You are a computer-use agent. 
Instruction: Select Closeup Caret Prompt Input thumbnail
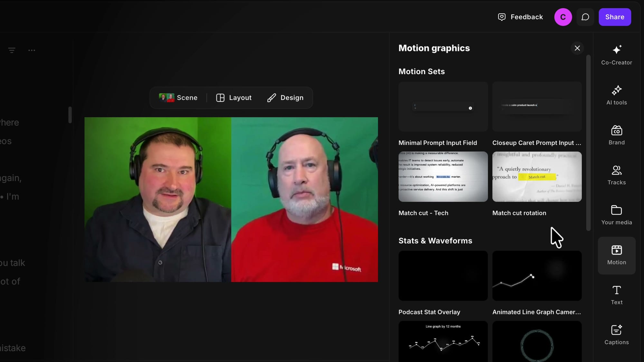537,107
